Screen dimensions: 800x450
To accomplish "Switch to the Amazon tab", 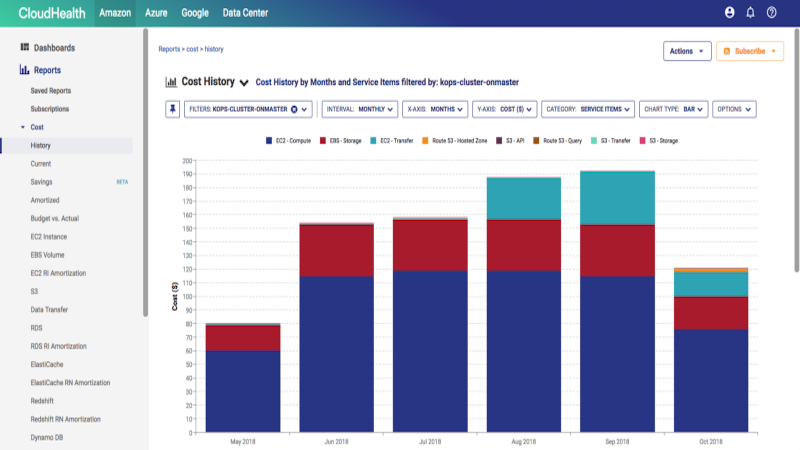I will [115, 13].
